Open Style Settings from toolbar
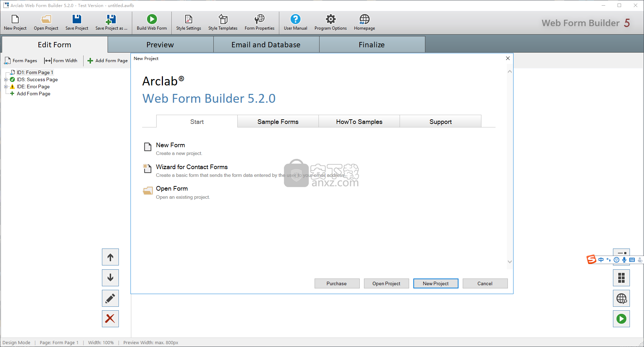The width and height of the screenshot is (644, 347). [x=189, y=23]
